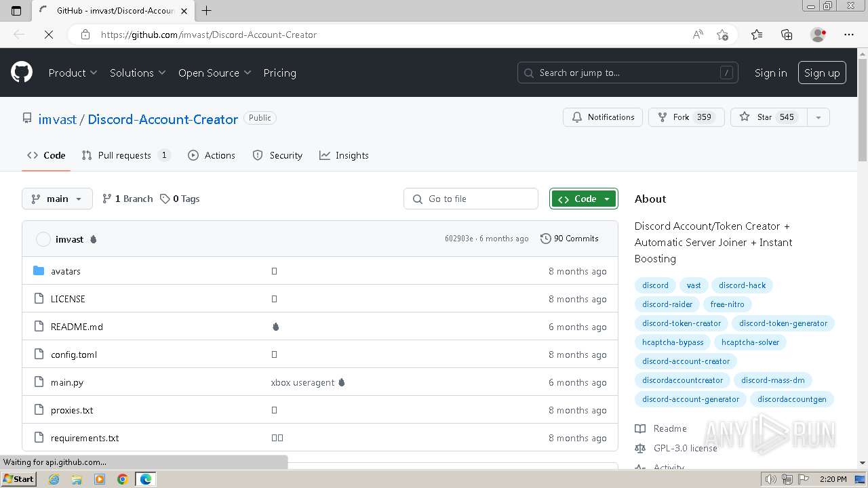Click the Search or jump to field
868x488 pixels.
pyautogui.click(x=627, y=73)
